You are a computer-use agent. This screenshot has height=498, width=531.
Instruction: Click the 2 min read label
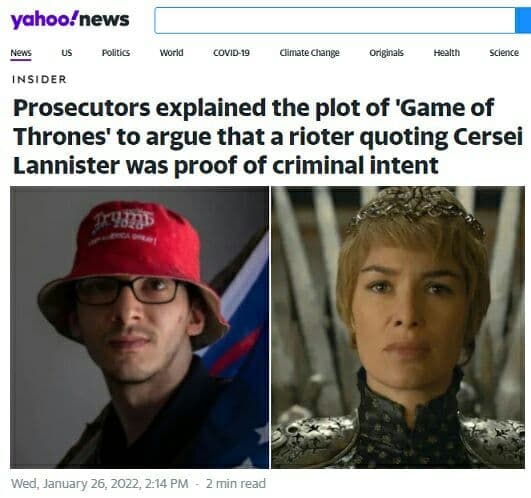236,483
